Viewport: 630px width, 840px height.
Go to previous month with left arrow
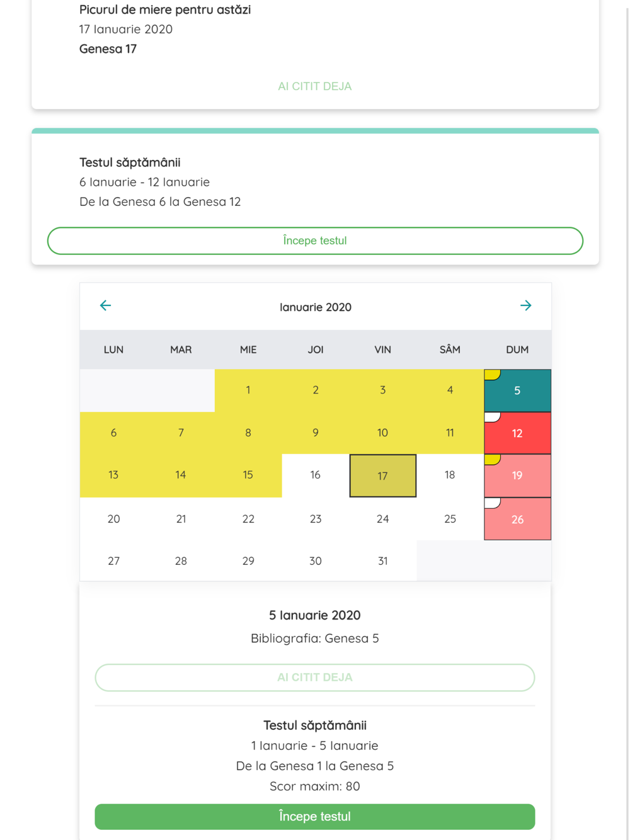pyautogui.click(x=105, y=306)
